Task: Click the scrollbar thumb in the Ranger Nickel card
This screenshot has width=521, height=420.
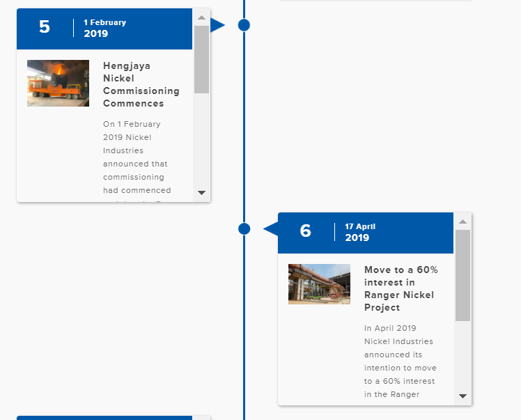Action: [x=462, y=275]
